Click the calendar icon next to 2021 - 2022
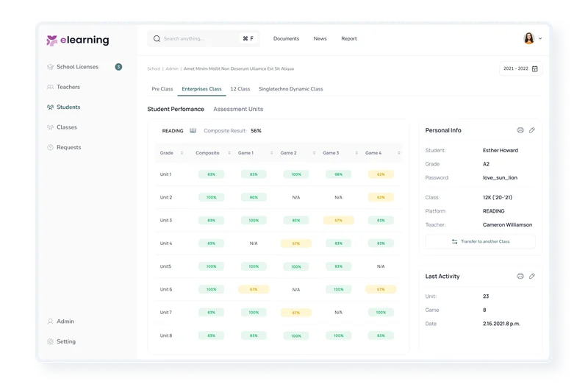 pos(535,68)
